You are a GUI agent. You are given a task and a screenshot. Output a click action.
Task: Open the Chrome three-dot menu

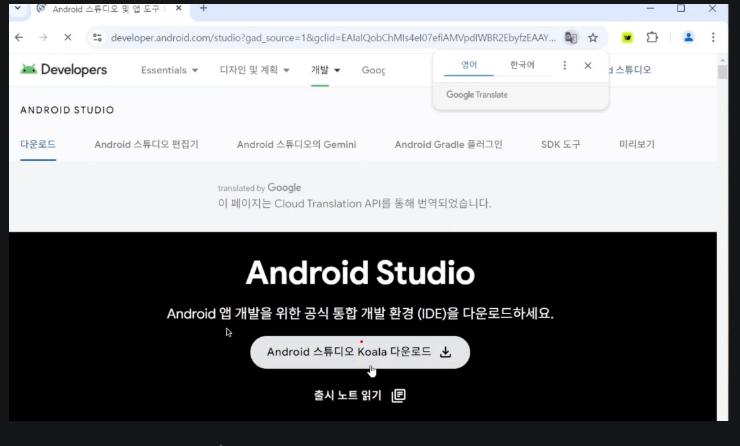pyautogui.click(x=713, y=37)
